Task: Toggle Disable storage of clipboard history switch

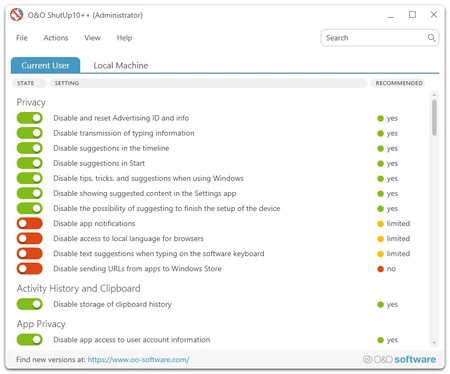Action: pos(30,304)
